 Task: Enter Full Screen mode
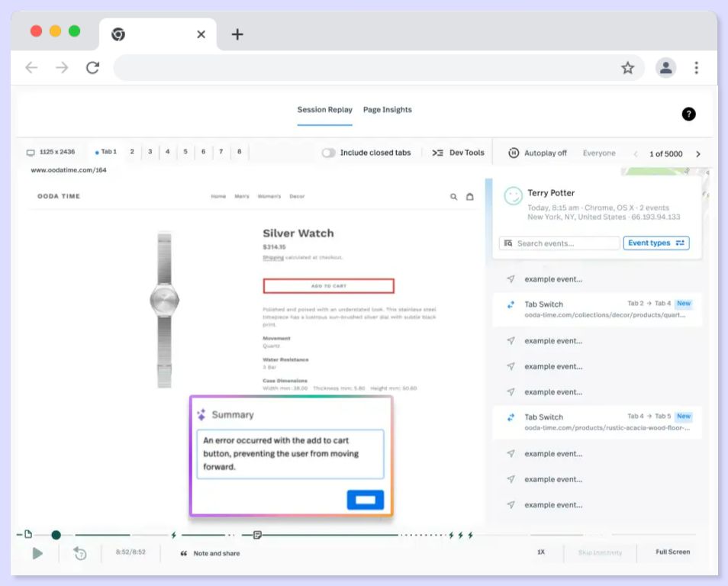pos(673,552)
